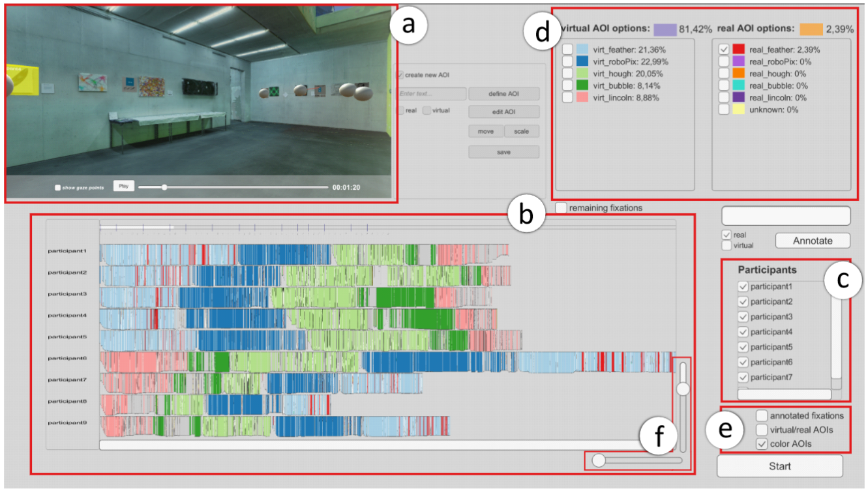Click the horizontal zoom slider handle
The width and height of the screenshot is (868, 491).
click(598, 460)
